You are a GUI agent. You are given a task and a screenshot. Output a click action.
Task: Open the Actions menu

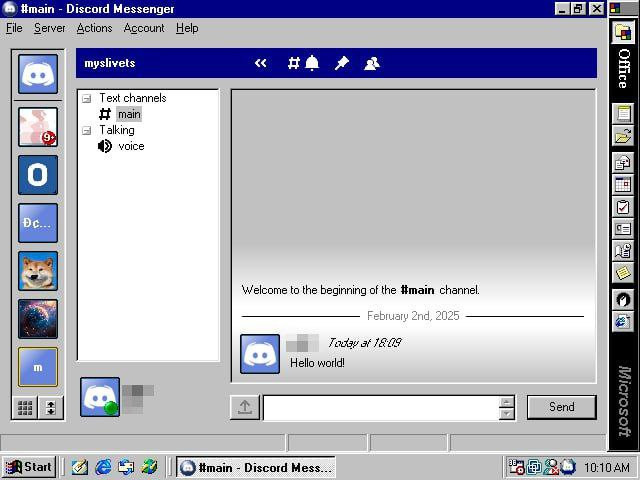[94, 28]
